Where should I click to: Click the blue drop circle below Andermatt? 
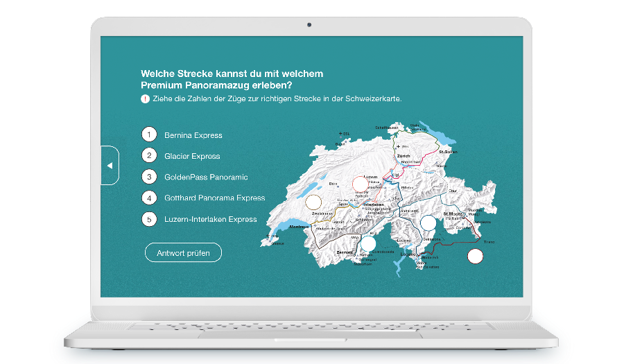(428, 223)
